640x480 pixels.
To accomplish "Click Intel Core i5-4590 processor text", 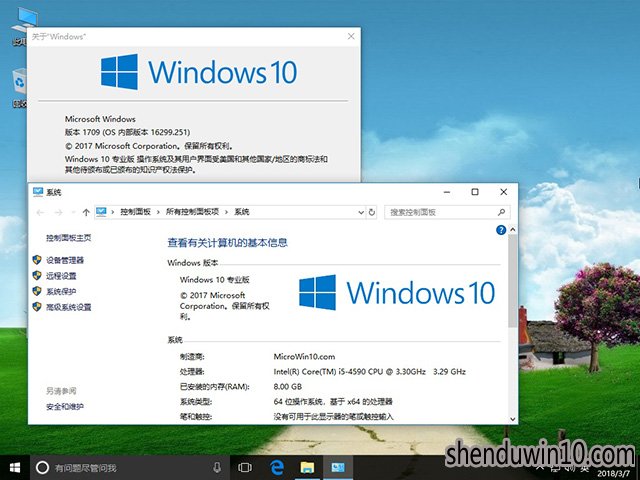I will pyautogui.click(x=369, y=371).
